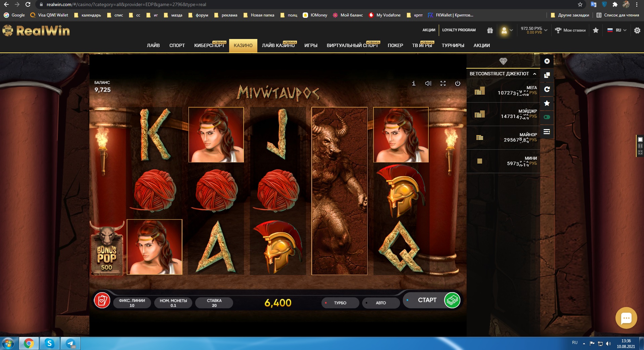Click the slot power exit icon

458,83
